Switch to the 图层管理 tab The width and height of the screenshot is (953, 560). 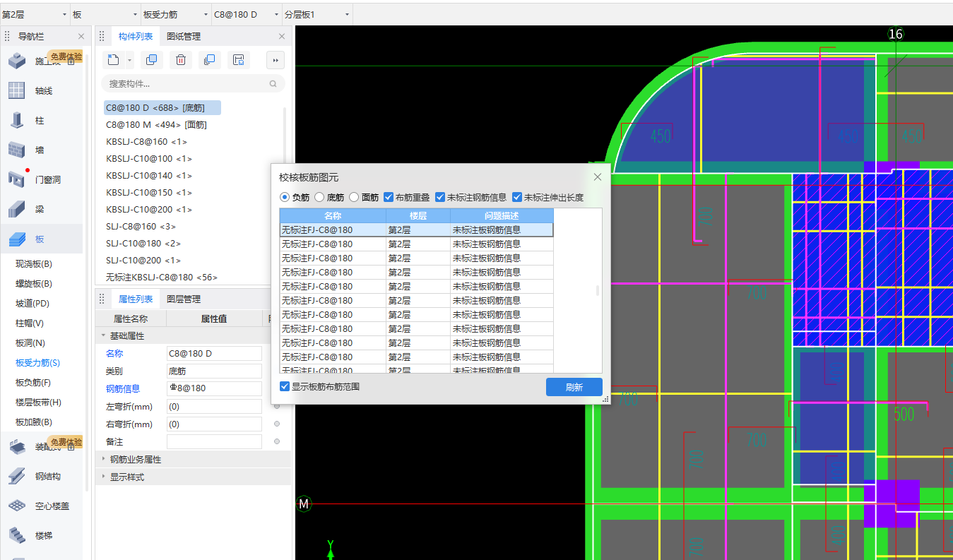(x=184, y=299)
